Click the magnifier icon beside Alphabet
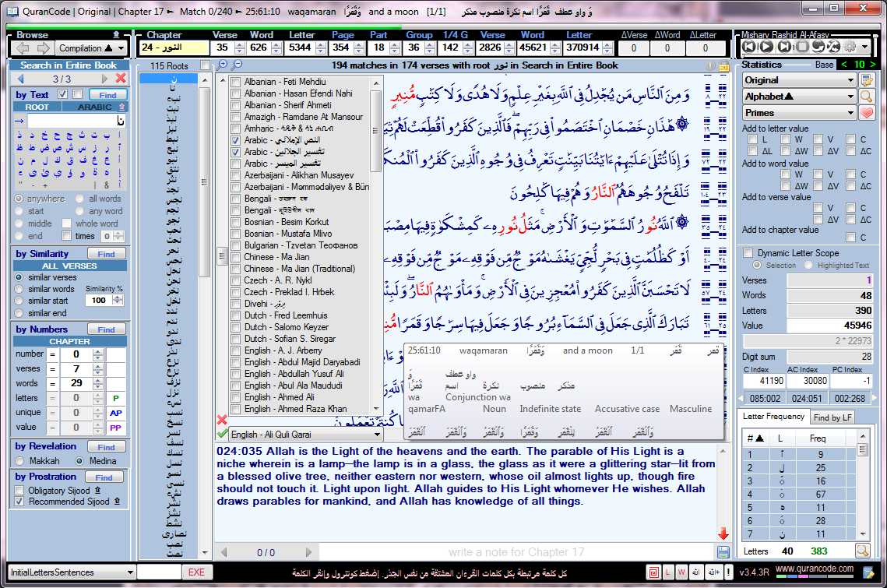Screen dimensions: 887x588 (x=867, y=97)
